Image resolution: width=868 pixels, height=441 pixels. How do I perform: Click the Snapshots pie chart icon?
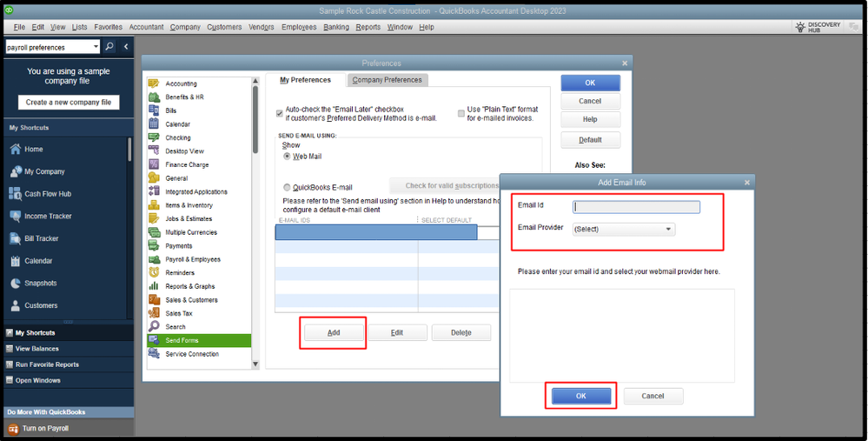click(x=16, y=283)
